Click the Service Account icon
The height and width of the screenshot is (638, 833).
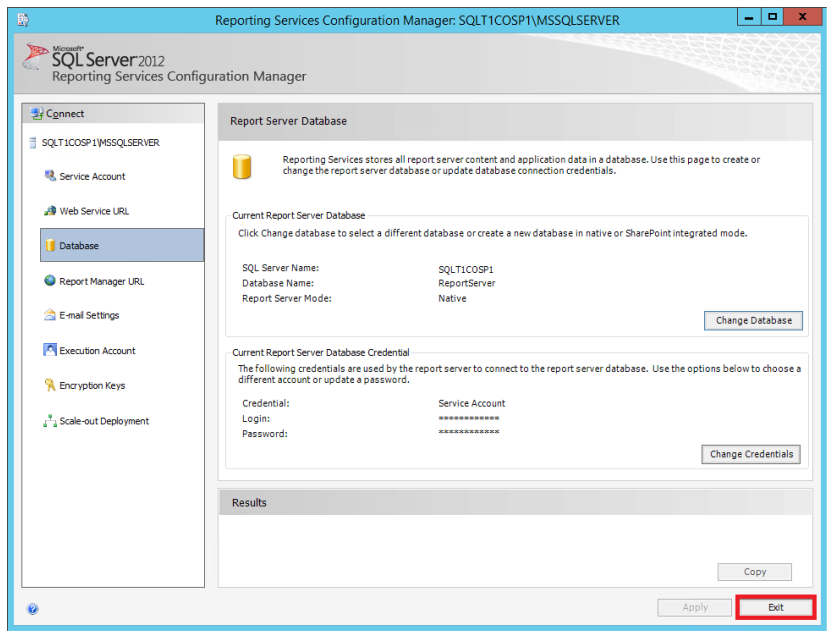tap(50, 176)
